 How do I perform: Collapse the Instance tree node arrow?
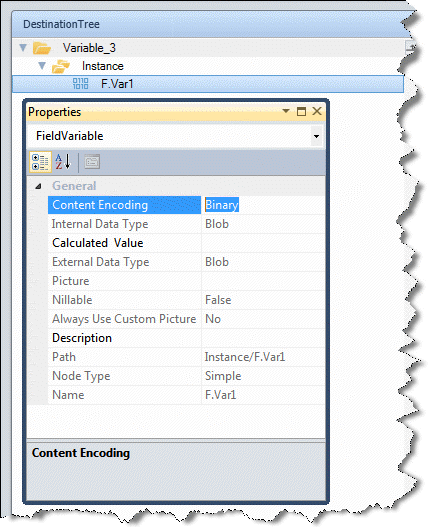[x=42, y=66]
